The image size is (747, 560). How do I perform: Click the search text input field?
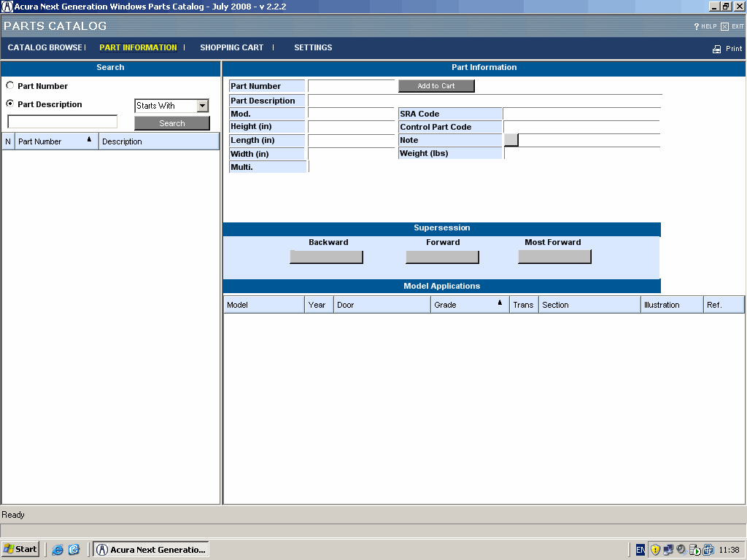point(62,122)
